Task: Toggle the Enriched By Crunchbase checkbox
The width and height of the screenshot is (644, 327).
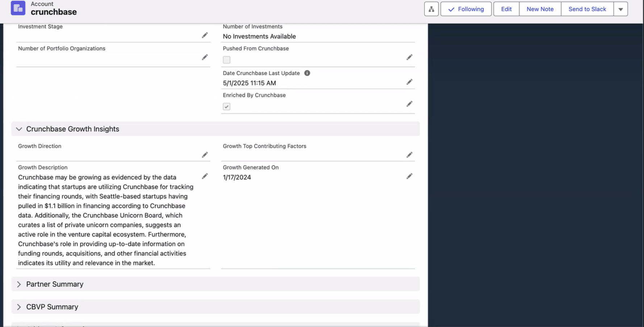Action: click(226, 107)
